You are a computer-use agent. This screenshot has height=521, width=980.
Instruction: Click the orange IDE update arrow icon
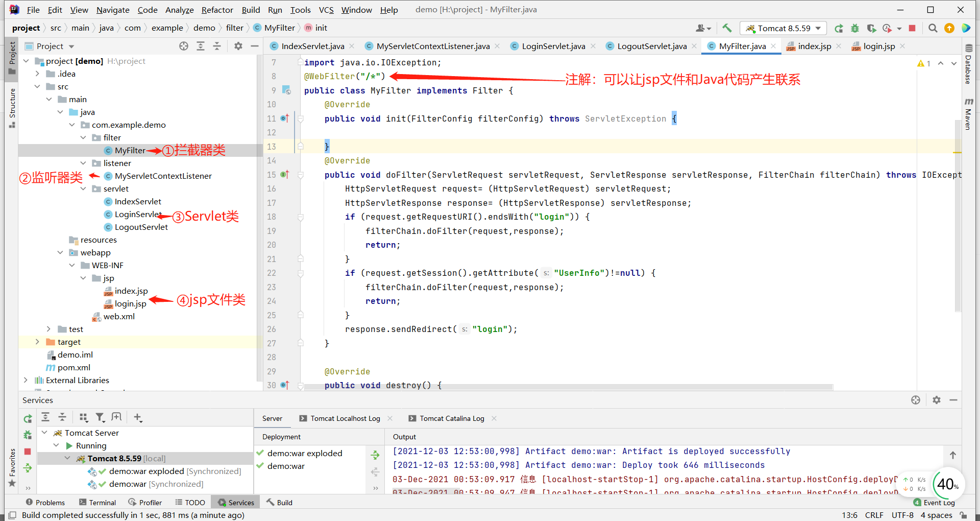click(x=949, y=28)
